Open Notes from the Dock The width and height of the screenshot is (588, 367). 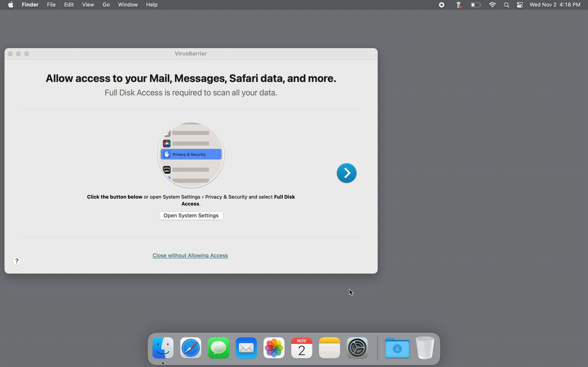coord(329,348)
